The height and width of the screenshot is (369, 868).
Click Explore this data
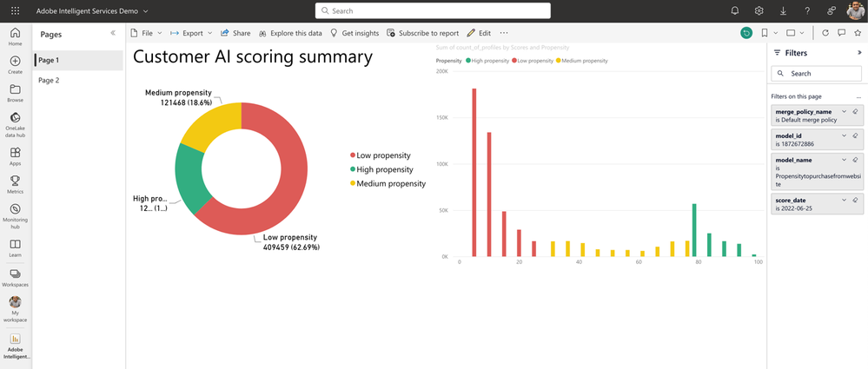click(290, 33)
